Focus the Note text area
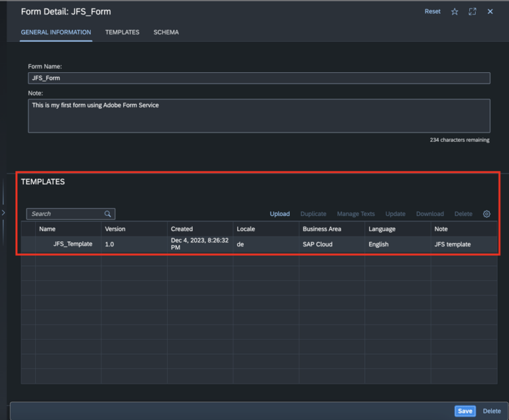This screenshot has width=509, height=420. click(x=258, y=116)
